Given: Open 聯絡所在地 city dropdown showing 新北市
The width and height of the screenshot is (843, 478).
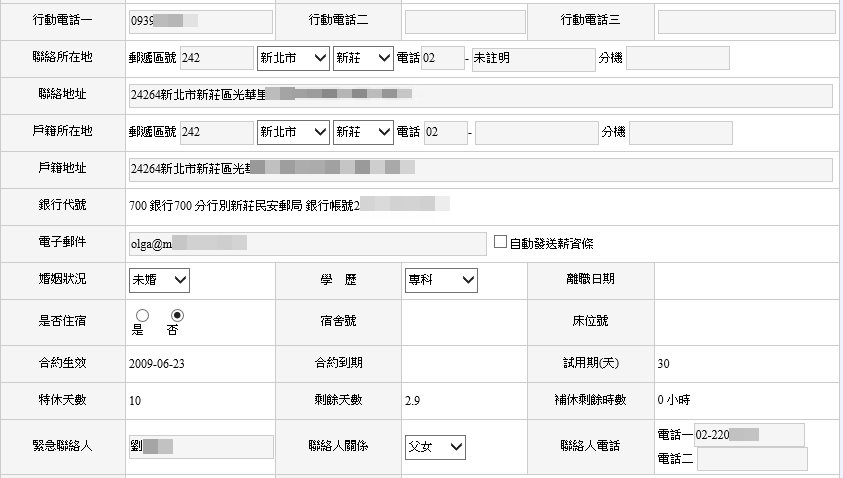Looking at the screenshot, I should (292, 58).
